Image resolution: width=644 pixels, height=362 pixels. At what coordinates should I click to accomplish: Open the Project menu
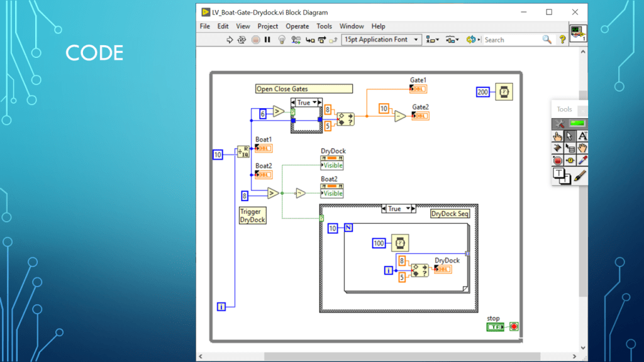pyautogui.click(x=267, y=26)
